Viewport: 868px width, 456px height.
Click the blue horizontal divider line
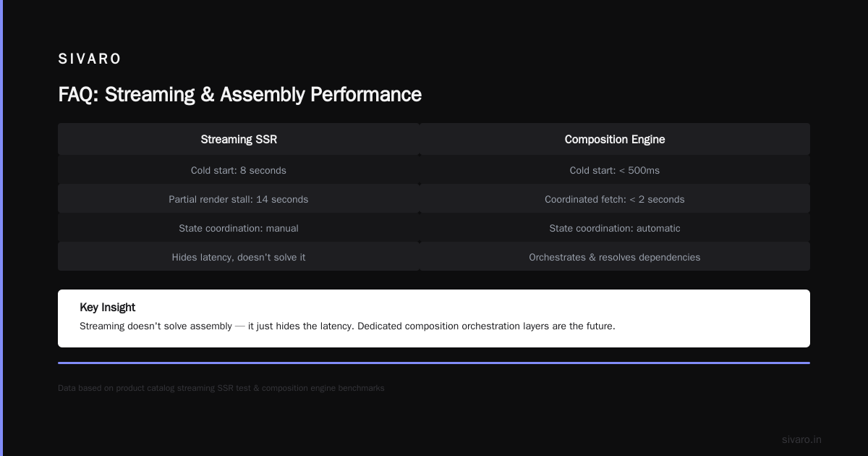(x=434, y=363)
